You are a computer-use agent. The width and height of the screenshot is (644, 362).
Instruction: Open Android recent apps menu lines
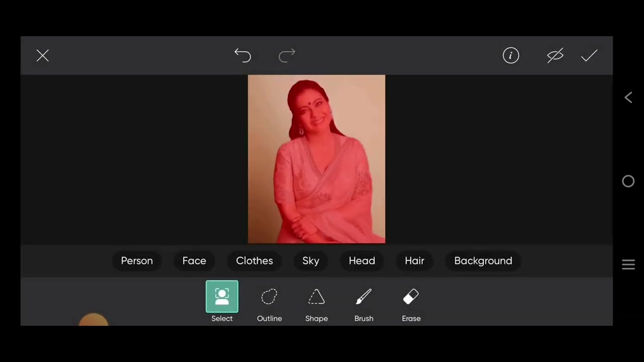(x=628, y=264)
